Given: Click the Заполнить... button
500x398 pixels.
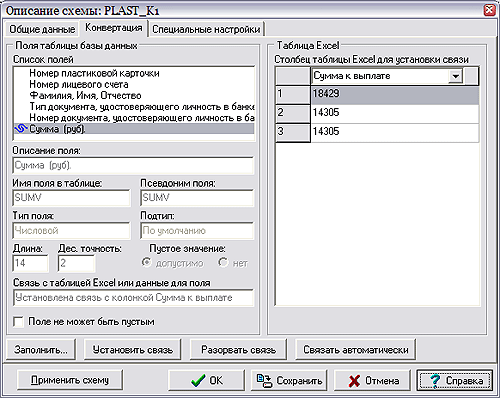Looking at the screenshot, I should coord(41,350).
